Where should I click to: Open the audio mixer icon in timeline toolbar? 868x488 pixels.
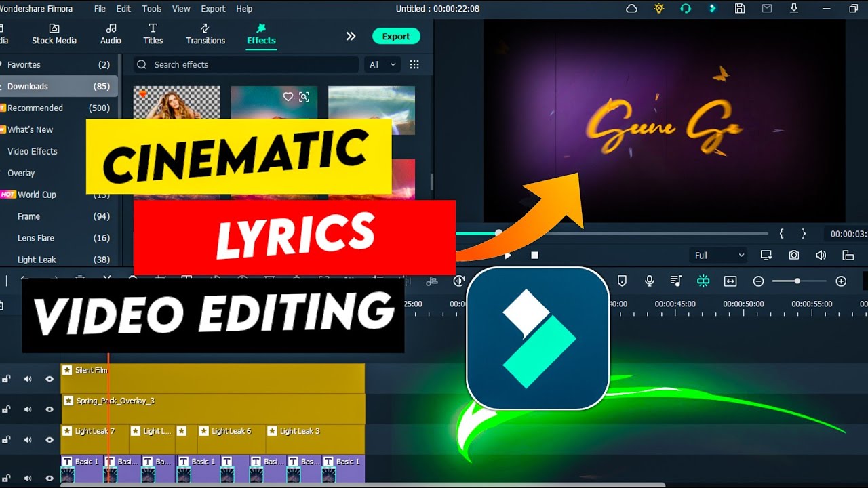click(x=676, y=281)
